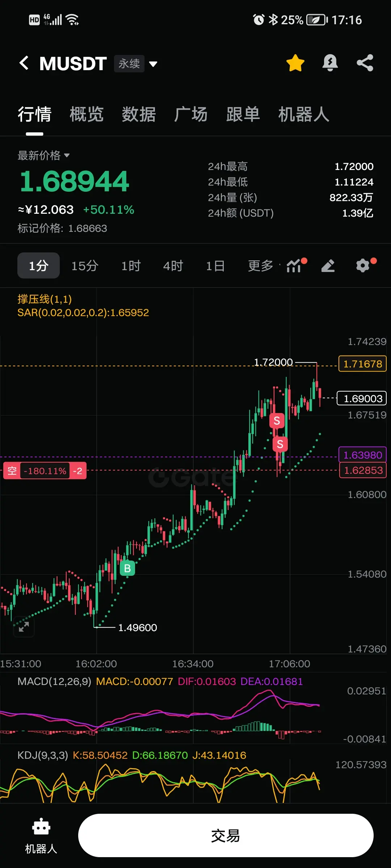Image resolution: width=391 pixels, height=868 pixels.
Task: Open the drawing pencil tool
Action: (x=328, y=265)
